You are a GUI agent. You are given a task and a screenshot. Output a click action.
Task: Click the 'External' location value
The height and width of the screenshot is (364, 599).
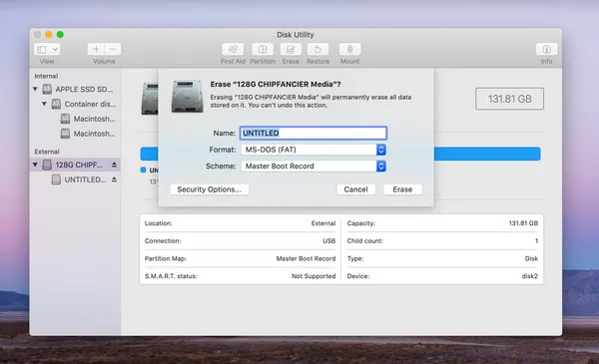tap(323, 223)
